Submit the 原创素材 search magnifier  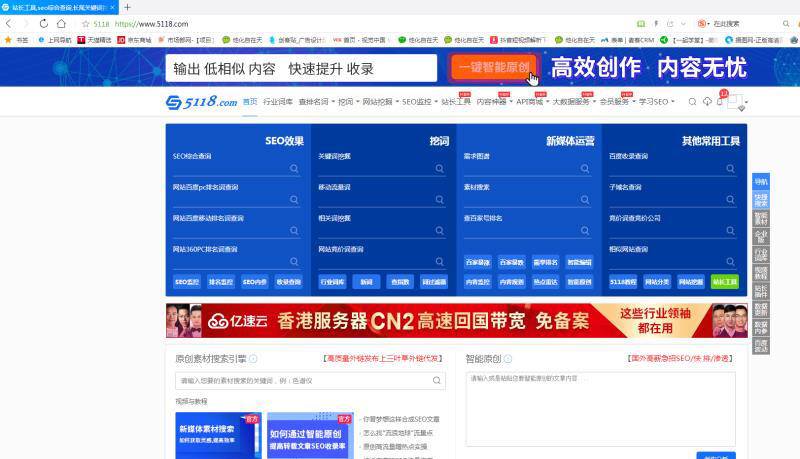click(x=437, y=380)
